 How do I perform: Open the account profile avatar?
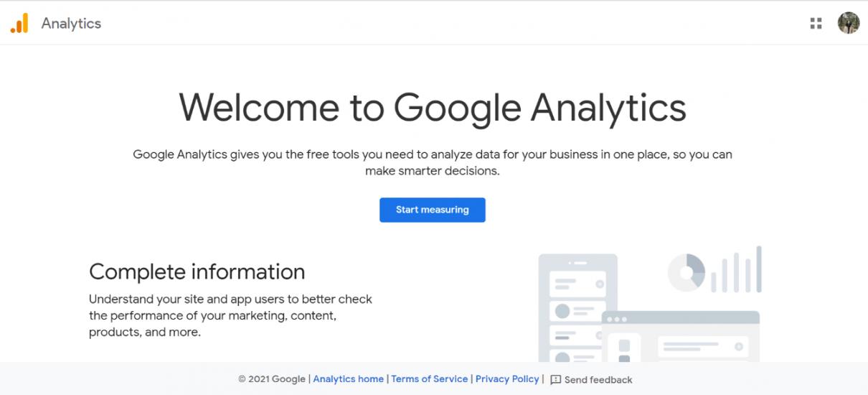pyautogui.click(x=848, y=23)
